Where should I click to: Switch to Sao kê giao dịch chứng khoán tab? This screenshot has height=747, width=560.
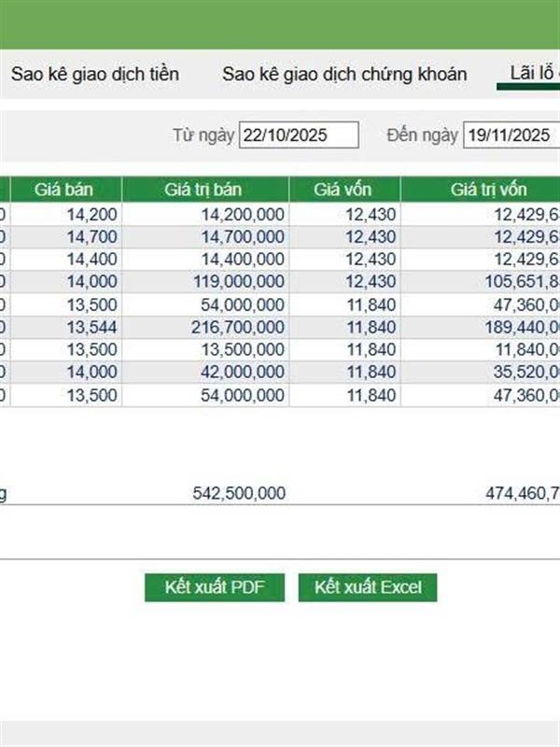[x=344, y=74]
